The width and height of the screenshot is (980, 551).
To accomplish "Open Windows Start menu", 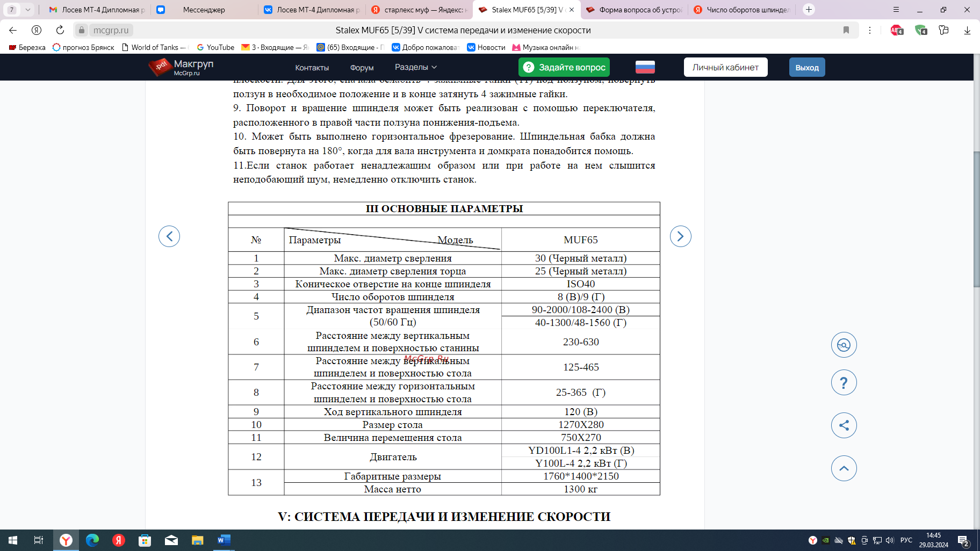I will tap(13, 540).
